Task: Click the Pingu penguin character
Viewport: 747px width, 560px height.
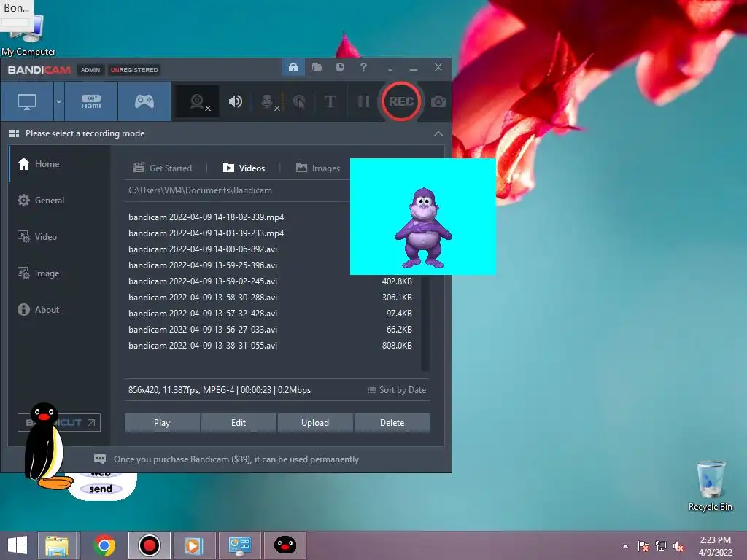Action: pyautogui.click(x=47, y=446)
